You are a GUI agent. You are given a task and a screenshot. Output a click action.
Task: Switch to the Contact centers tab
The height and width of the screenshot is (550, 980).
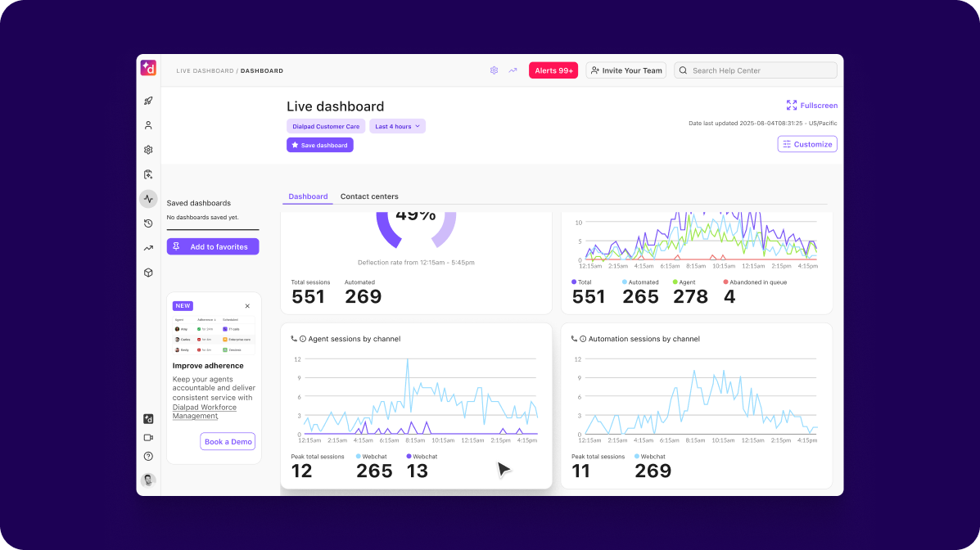(369, 196)
